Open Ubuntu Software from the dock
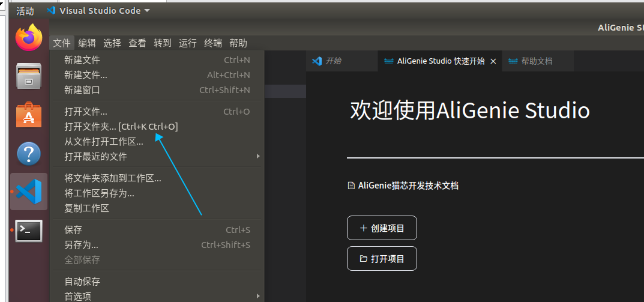Viewport: 644px width, 302px height. tap(29, 114)
